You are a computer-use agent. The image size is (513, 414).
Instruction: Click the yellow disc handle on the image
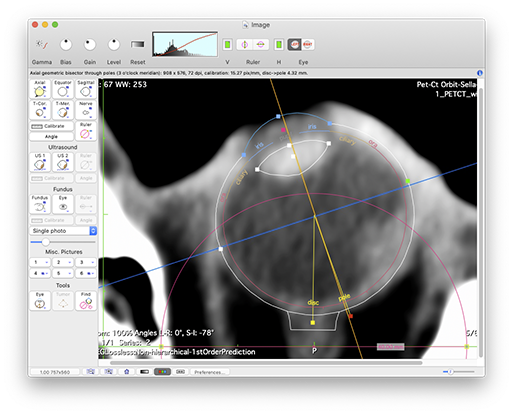click(313, 323)
